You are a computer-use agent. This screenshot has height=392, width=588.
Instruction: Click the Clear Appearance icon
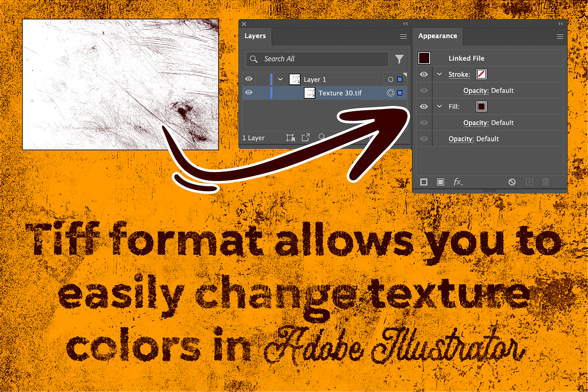(512, 182)
